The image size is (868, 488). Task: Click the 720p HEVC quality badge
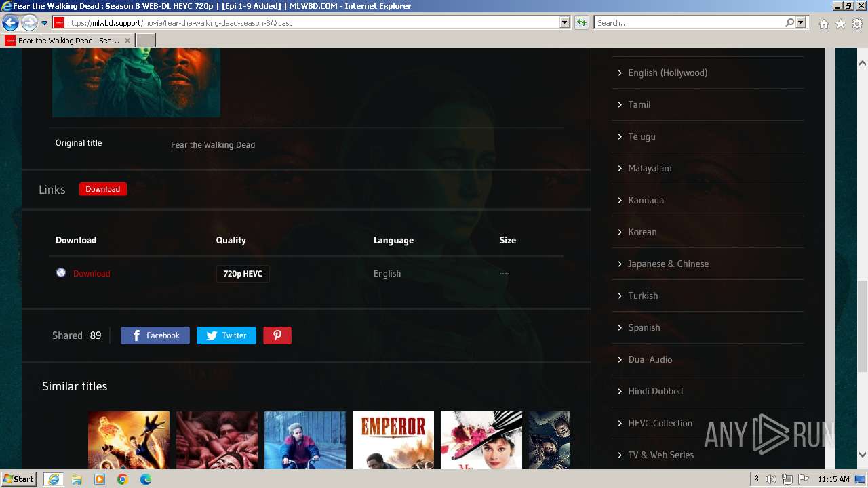[x=243, y=274]
